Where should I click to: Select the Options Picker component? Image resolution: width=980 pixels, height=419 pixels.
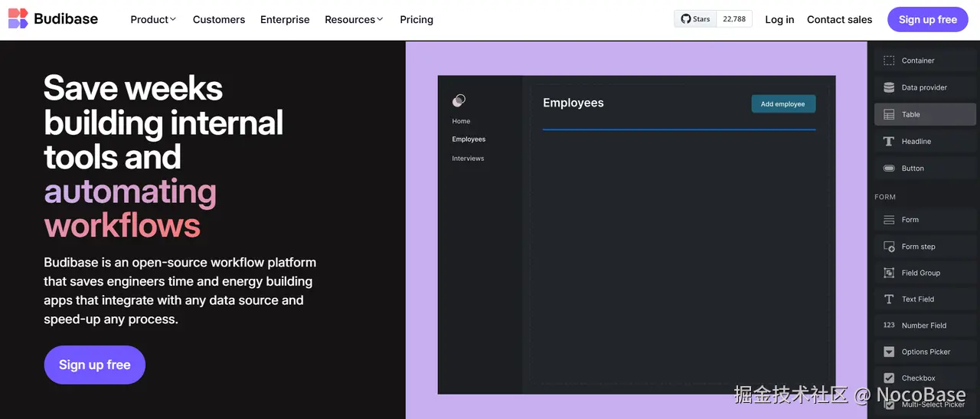coord(925,352)
